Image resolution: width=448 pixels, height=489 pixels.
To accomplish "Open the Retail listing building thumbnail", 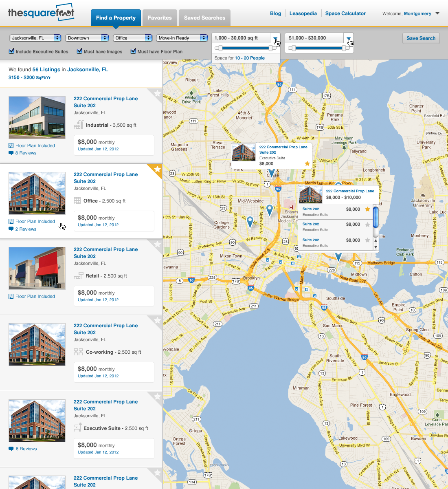I will [x=37, y=268].
